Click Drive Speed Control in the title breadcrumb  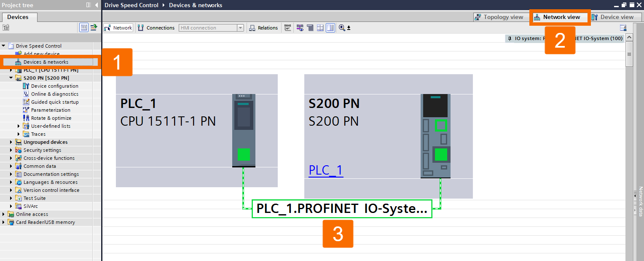131,5
